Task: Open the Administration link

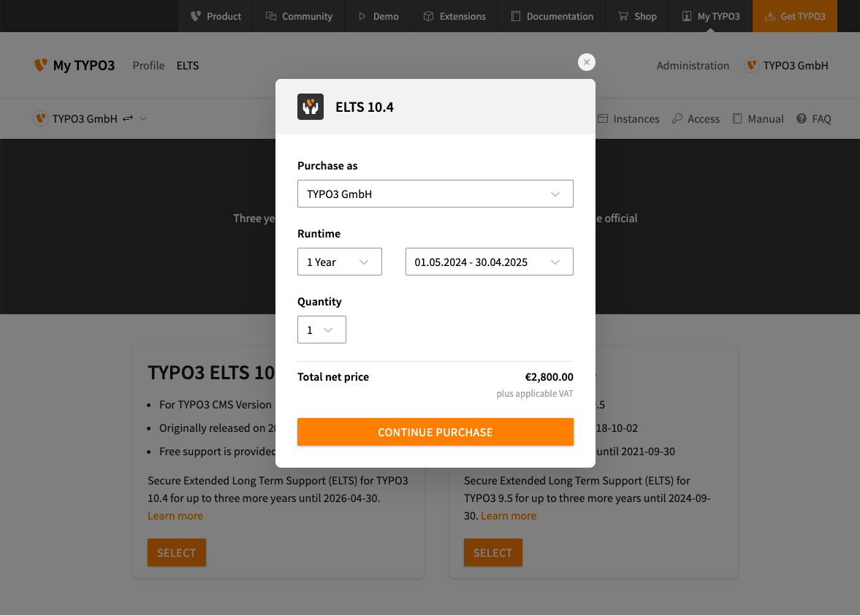Action: pyautogui.click(x=693, y=65)
